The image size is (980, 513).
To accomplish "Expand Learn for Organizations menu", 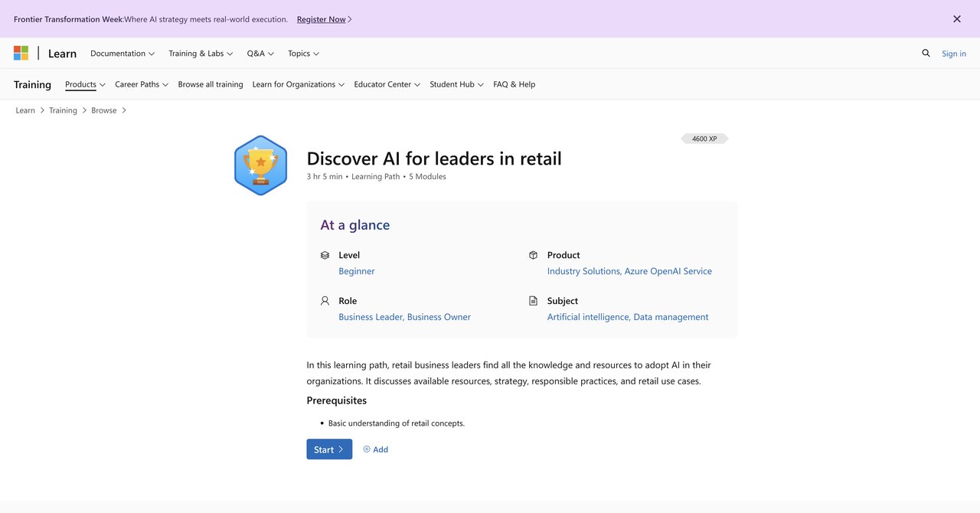I will [299, 84].
